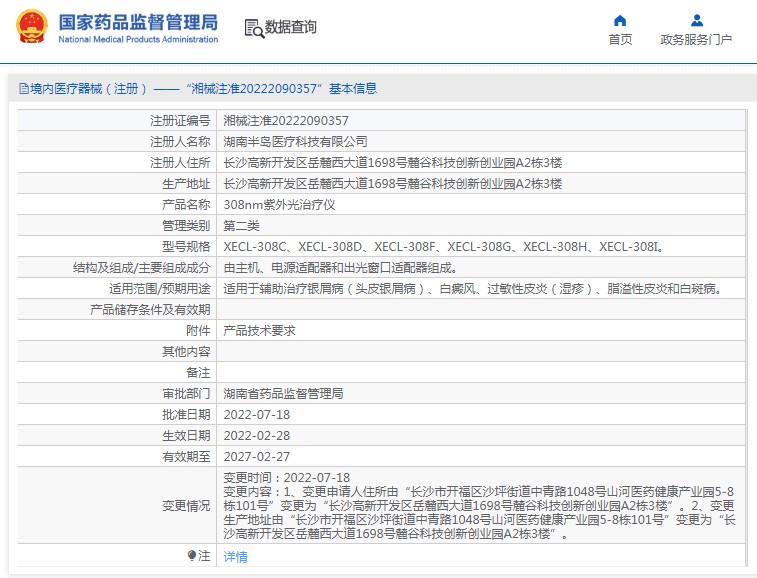The image size is (757, 578).
Task: Click the 备注 label
Action: pos(198,373)
